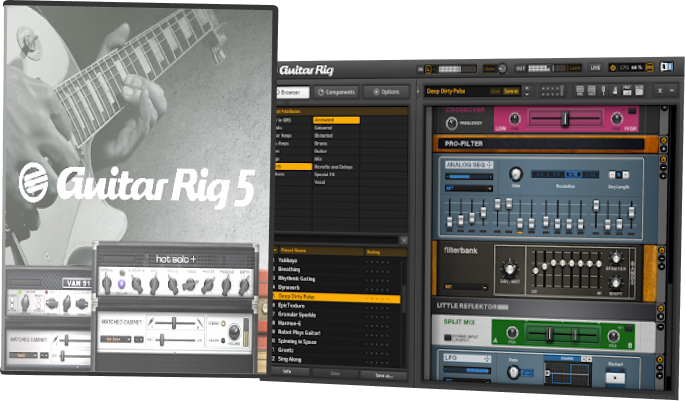Enable LIVE view mode
This screenshot has height=401, width=685.
[595, 68]
